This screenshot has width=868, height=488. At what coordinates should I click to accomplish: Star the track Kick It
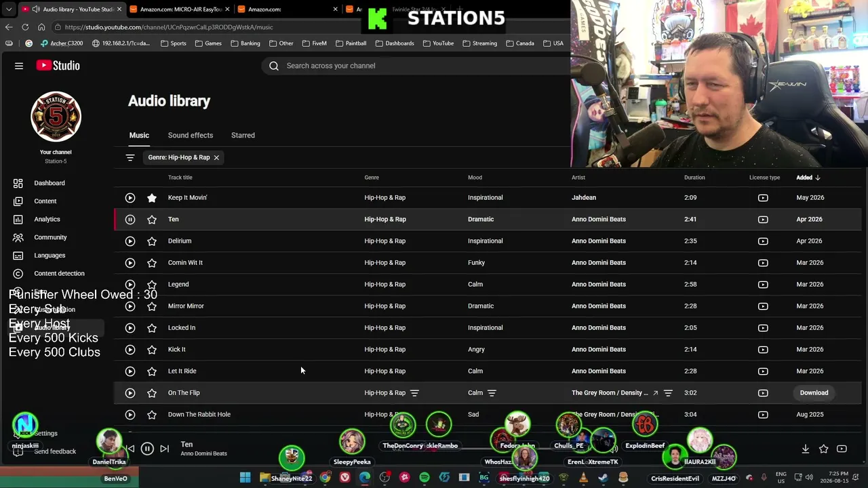pyautogui.click(x=152, y=350)
